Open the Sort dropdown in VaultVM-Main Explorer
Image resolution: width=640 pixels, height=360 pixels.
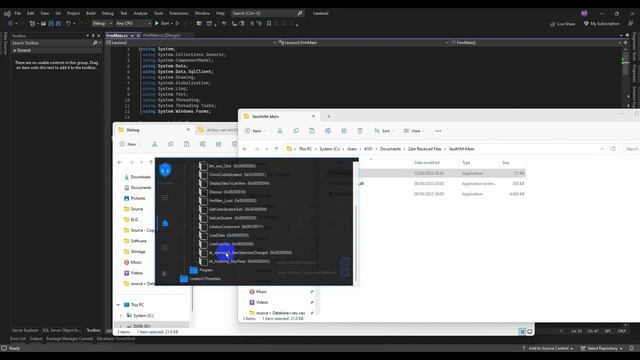pyautogui.click(x=384, y=131)
